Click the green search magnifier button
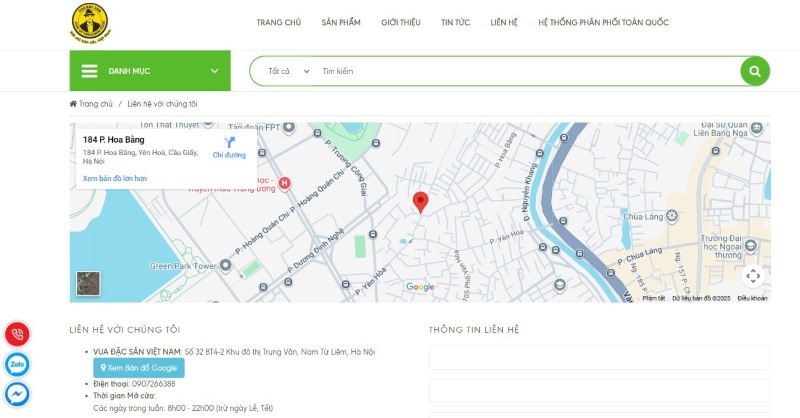800x418 pixels. point(755,71)
